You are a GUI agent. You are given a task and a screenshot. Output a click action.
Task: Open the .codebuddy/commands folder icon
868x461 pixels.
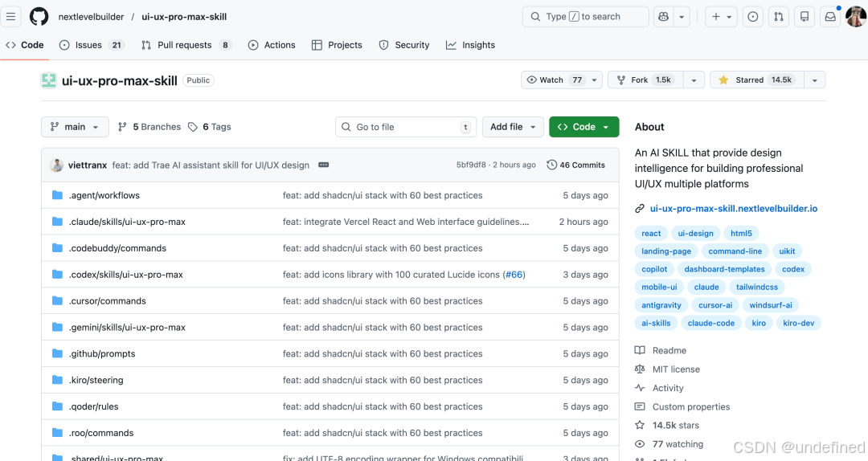[x=57, y=248]
